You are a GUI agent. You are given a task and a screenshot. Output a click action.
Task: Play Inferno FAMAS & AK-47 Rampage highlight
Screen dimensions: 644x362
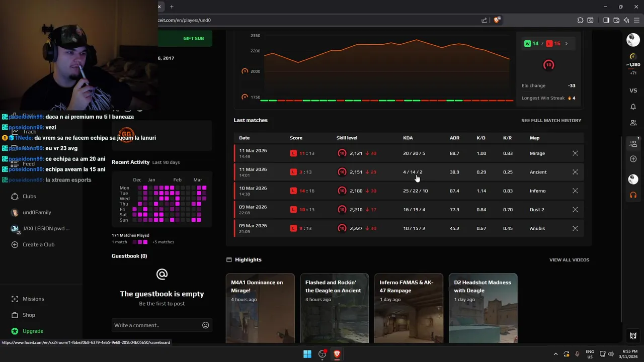pyautogui.click(x=409, y=308)
